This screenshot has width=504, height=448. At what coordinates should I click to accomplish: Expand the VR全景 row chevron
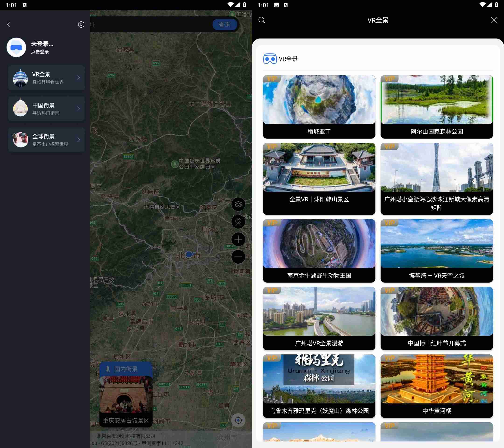[79, 78]
